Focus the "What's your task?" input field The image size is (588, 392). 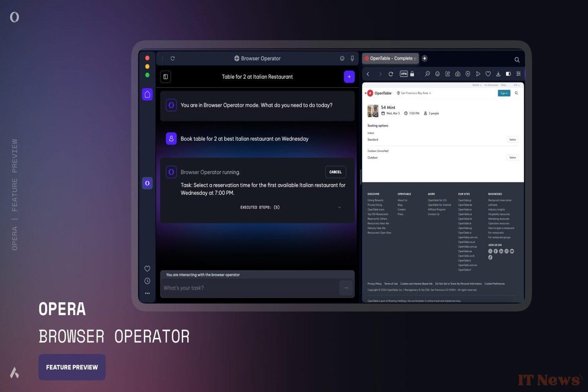[x=249, y=288]
